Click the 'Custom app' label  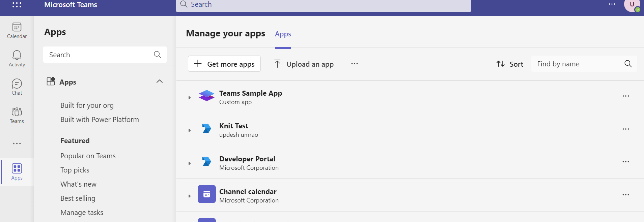coord(235,102)
